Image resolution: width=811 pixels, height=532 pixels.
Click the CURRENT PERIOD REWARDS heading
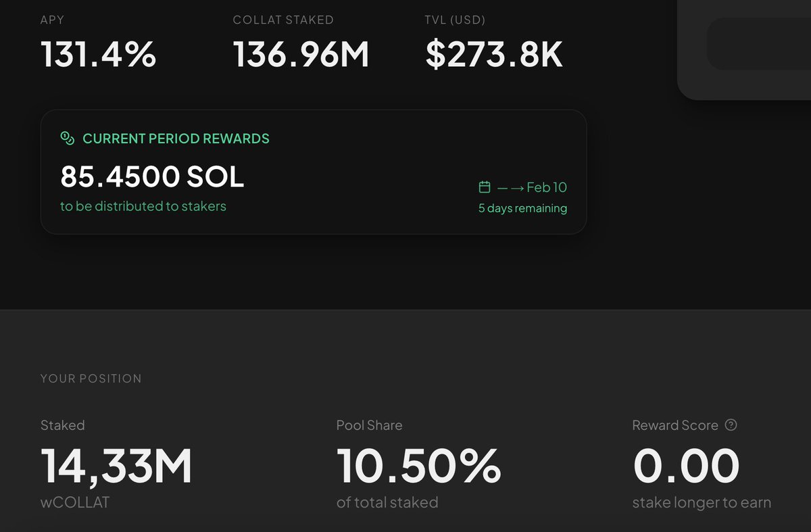[x=176, y=139]
